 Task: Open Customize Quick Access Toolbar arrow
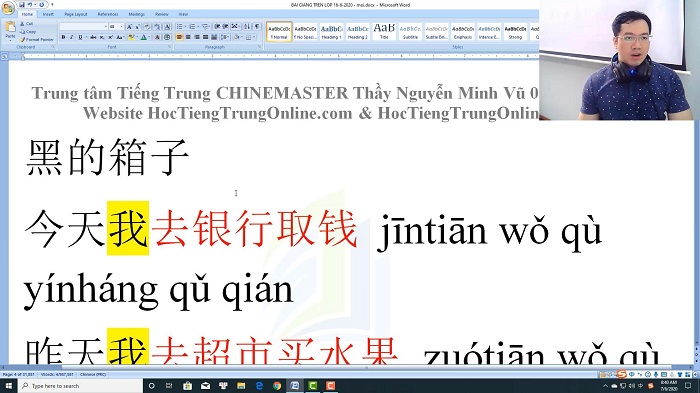[x=52, y=5]
